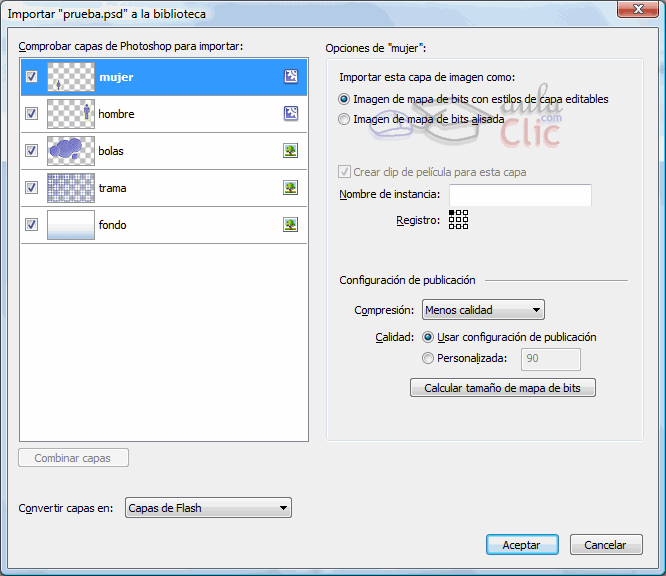666x576 pixels.
Task: Choose the Personalizada quality radio button
Action: [429, 358]
